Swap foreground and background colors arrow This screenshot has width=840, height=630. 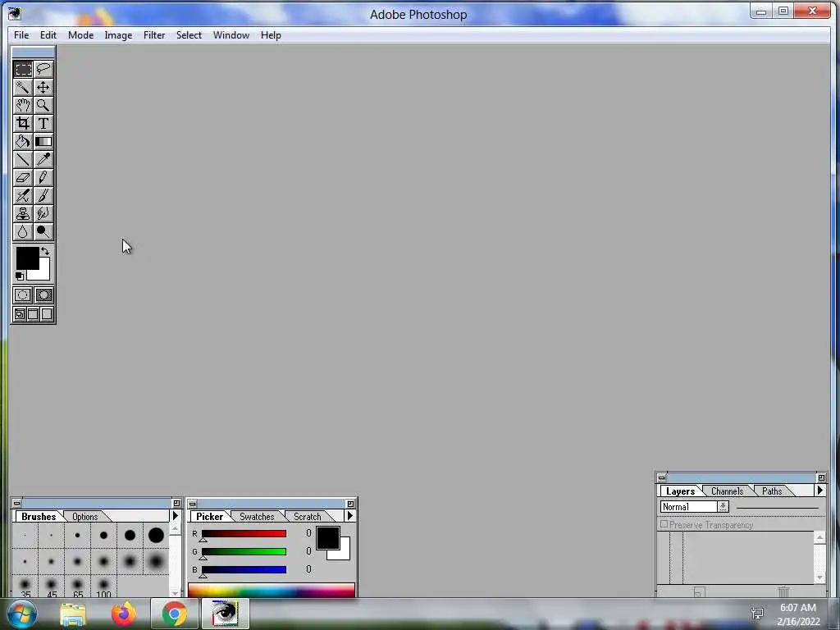click(46, 251)
